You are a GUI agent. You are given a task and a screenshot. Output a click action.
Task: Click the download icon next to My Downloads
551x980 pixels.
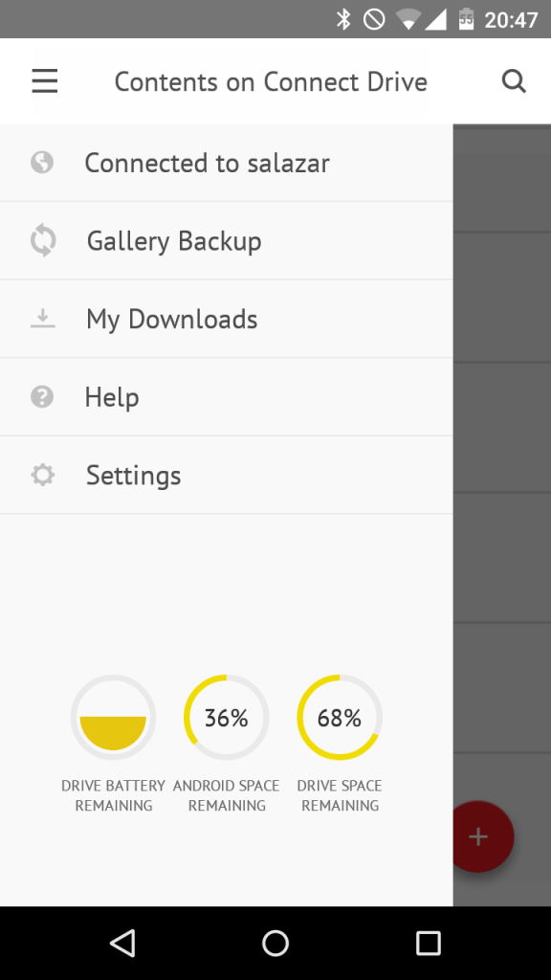42,318
